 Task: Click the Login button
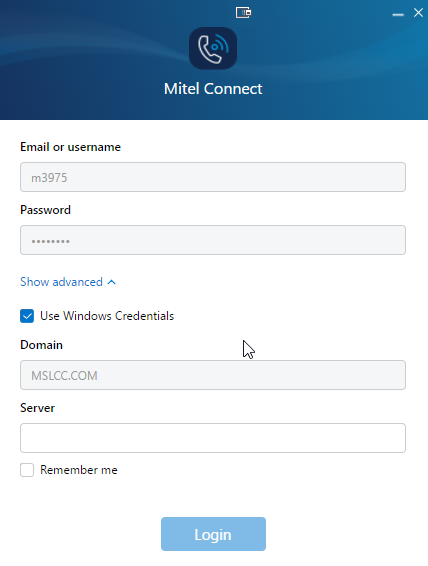213,534
